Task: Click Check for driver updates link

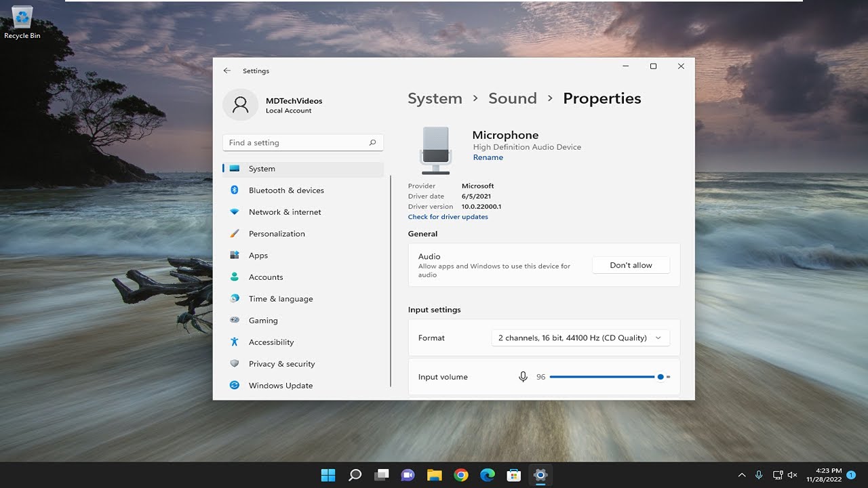Action: (448, 217)
